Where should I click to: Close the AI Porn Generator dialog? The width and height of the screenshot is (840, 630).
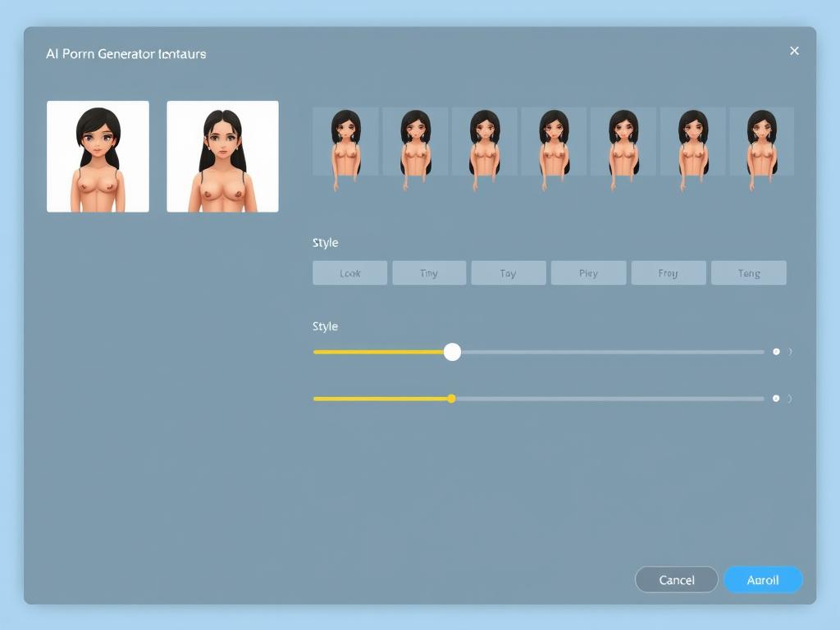coord(794,50)
